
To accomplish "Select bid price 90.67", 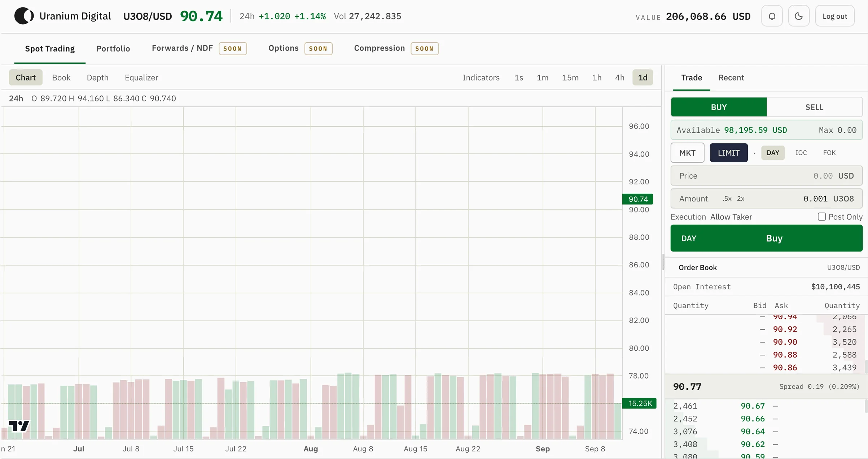I will [x=753, y=406].
